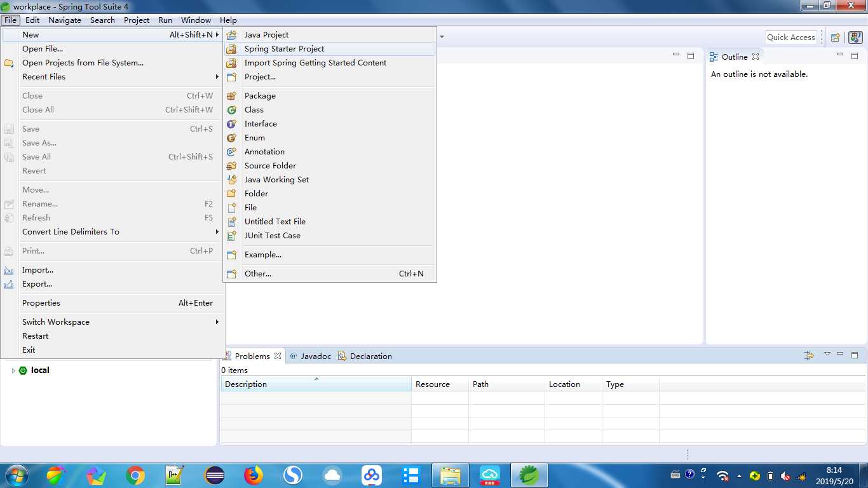Click the Quick Access search field
The width and height of the screenshot is (868, 488).
coord(791,37)
